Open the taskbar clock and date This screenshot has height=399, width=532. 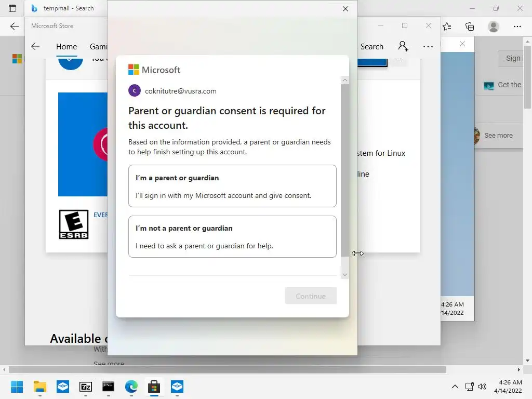coord(508,387)
